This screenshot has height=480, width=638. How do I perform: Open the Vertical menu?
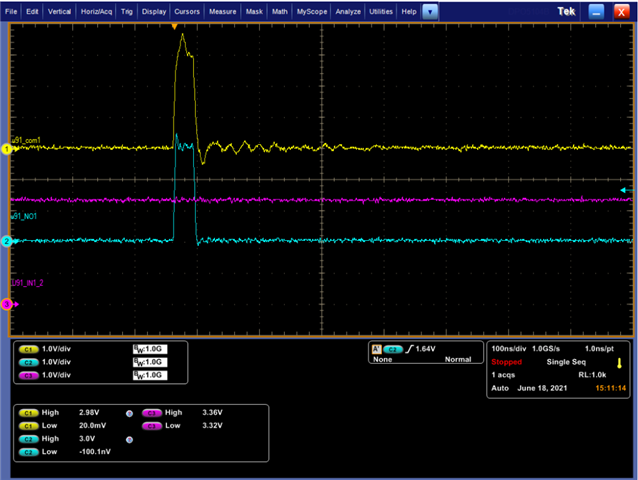coord(59,11)
